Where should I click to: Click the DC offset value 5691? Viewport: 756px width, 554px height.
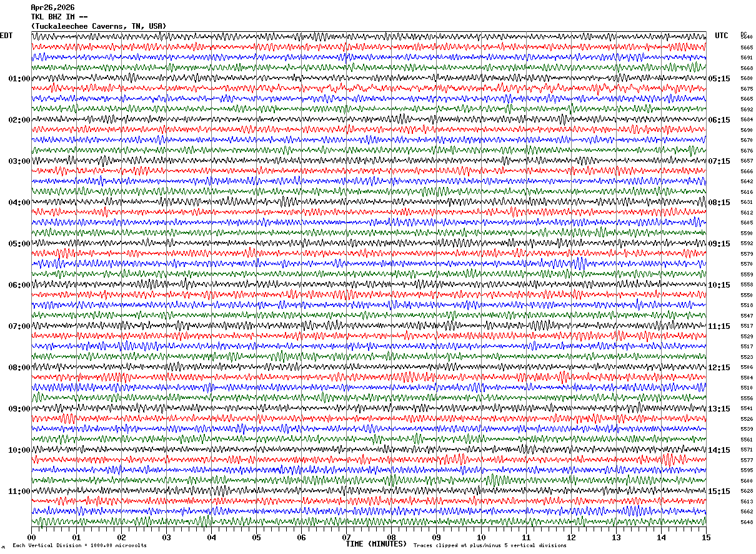(x=747, y=58)
